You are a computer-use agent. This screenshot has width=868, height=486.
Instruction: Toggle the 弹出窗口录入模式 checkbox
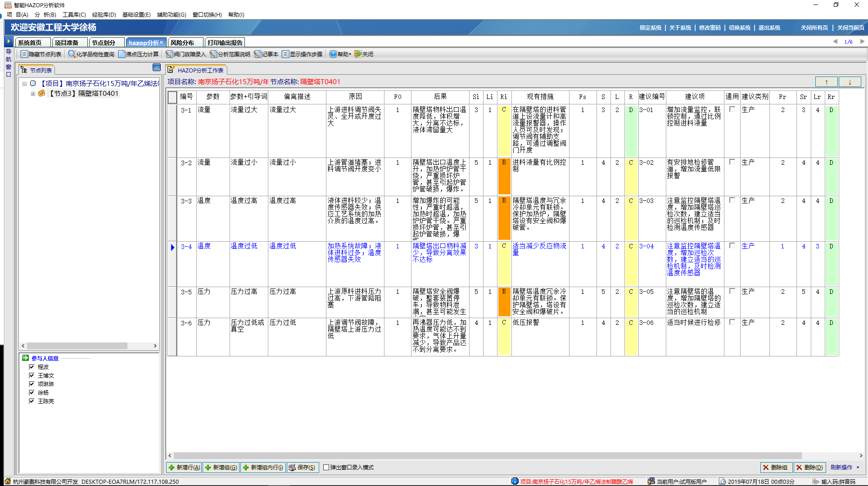coord(326,468)
